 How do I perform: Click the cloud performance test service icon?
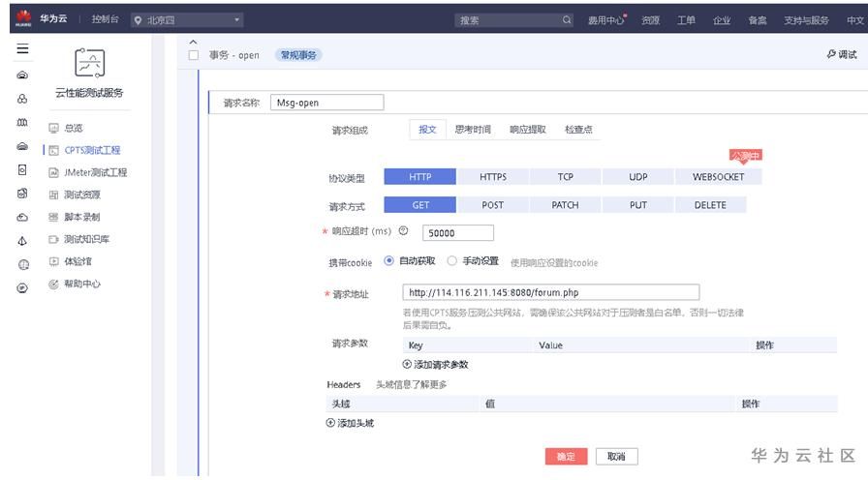coord(90,63)
